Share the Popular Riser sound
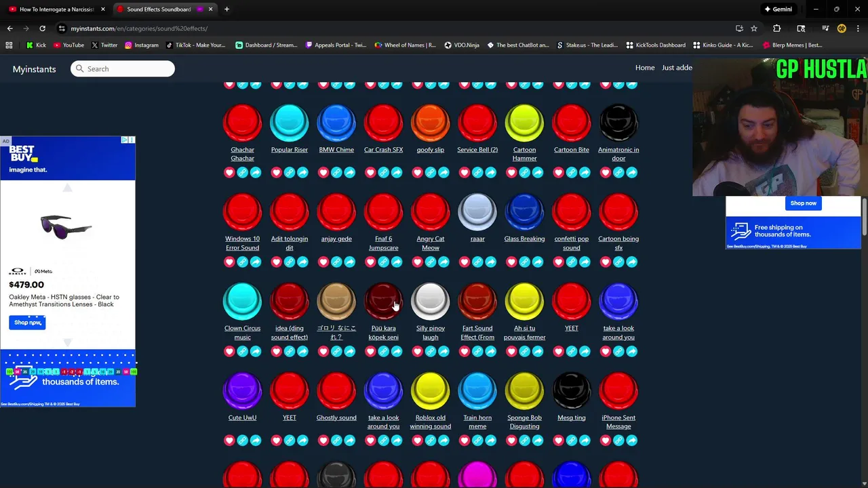Screen dimensions: 868x488 click(x=302, y=173)
